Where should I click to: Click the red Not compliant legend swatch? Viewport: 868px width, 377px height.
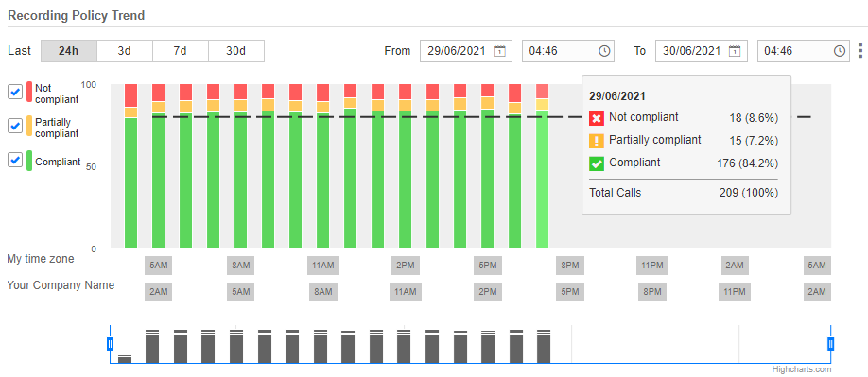pos(29,92)
